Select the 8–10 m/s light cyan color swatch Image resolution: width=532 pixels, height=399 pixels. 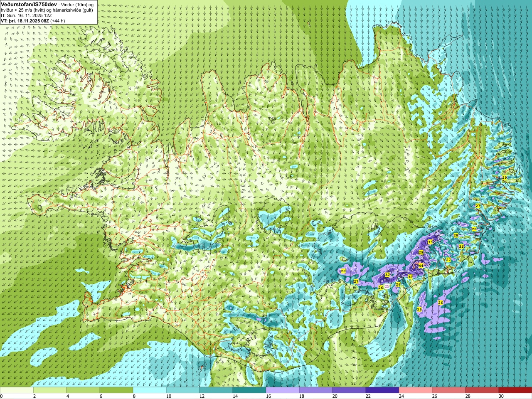click(150, 390)
